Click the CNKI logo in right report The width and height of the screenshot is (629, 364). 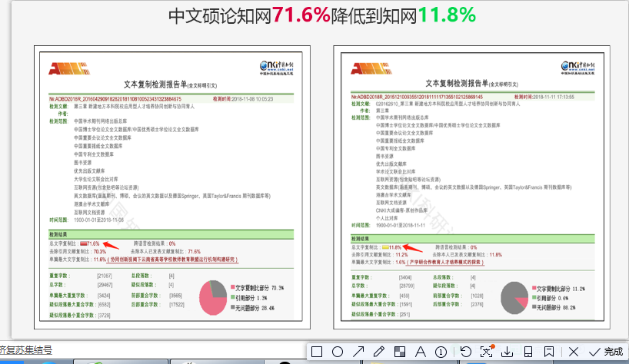pyautogui.click(x=577, y=68)
